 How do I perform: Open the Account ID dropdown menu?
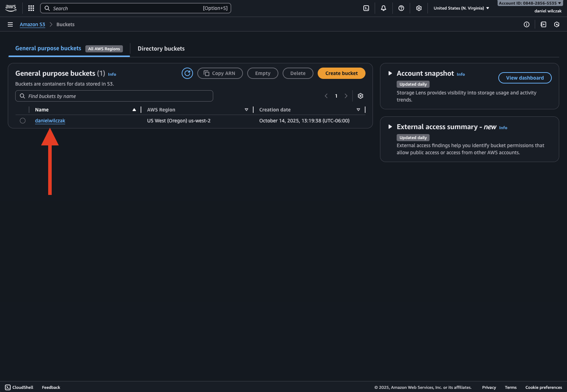(x=530, y=3)
